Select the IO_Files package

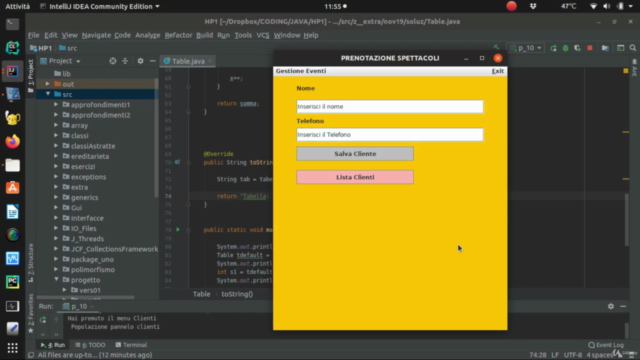point(84,228)
